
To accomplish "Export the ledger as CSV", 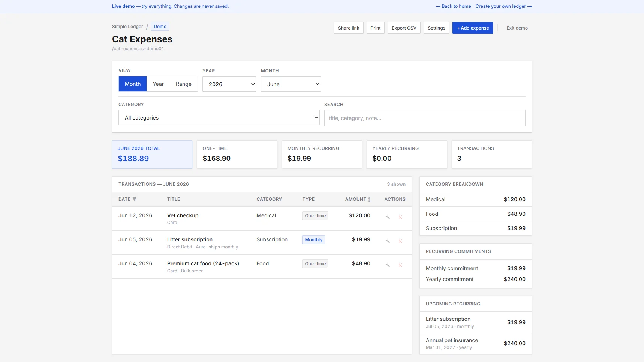I will (404, 28).
